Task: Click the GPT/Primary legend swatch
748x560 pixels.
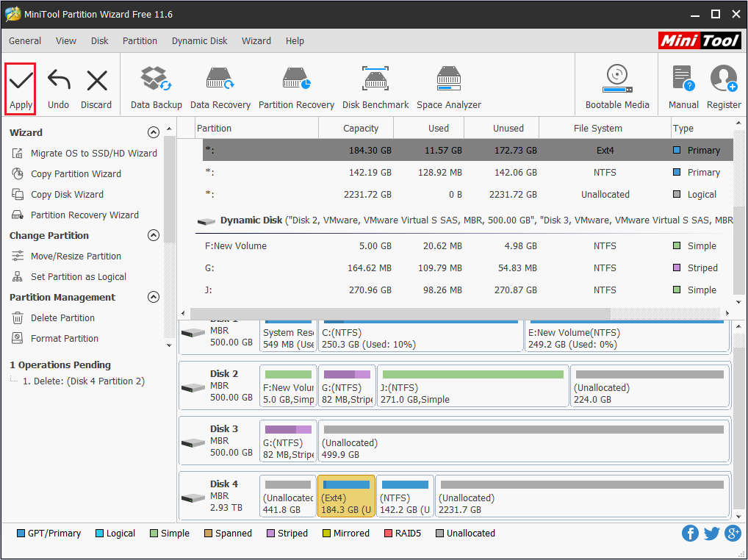Action: pyautogui.click(x=21, y=534)
